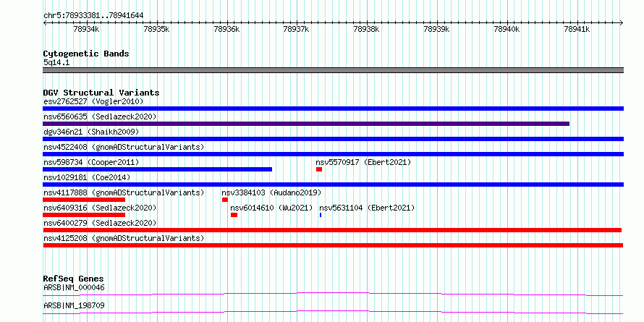Viewport: 644px width, 322px height.
Task: Click the chr5:78933381..78941644 coordinates label
Action: tap(93, 16)
